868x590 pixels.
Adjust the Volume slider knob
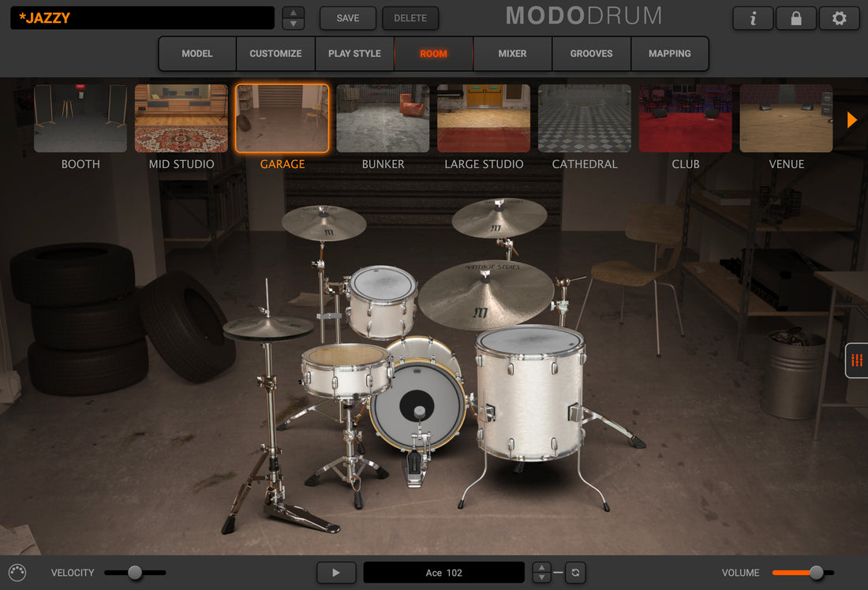(817, 573)
